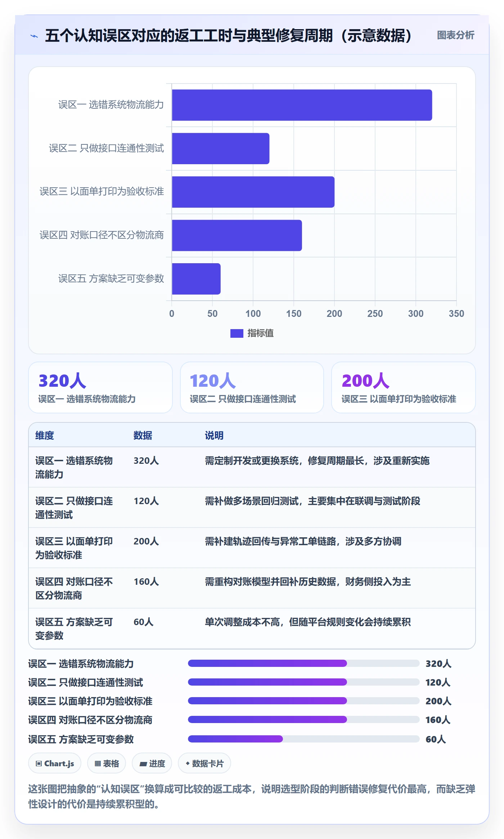Open the 200人 data card
Screen dimensions: 504x839
(403, 387)
